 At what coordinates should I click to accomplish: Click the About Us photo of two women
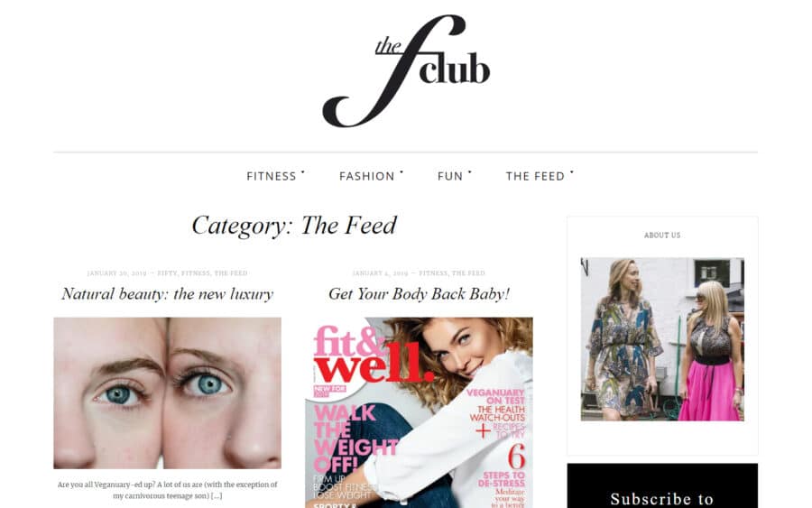coord(662,339)
